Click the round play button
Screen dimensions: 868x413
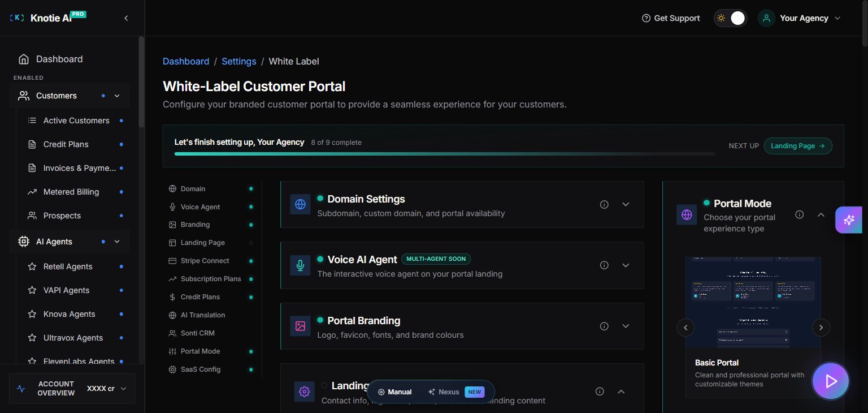pos(831,381)
